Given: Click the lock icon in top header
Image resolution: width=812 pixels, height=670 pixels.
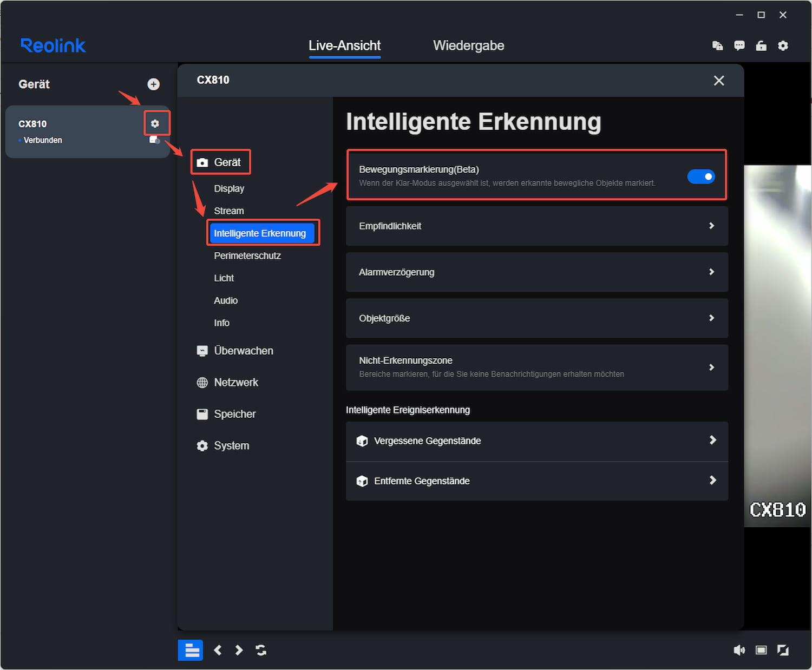Looking at the screenshot, I should (x=761, y=45).
